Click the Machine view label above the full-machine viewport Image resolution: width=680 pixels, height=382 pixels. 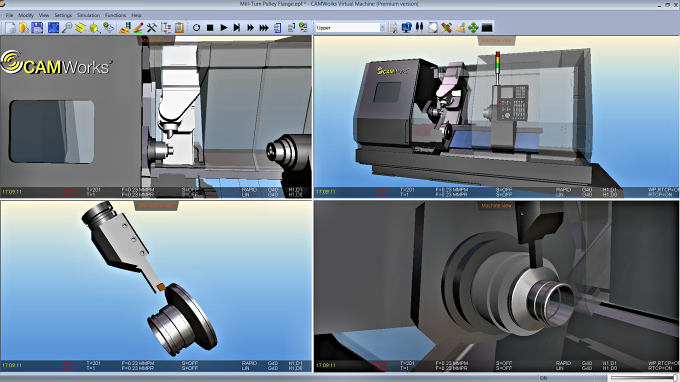pyautogui.click(x=497, y=40)
